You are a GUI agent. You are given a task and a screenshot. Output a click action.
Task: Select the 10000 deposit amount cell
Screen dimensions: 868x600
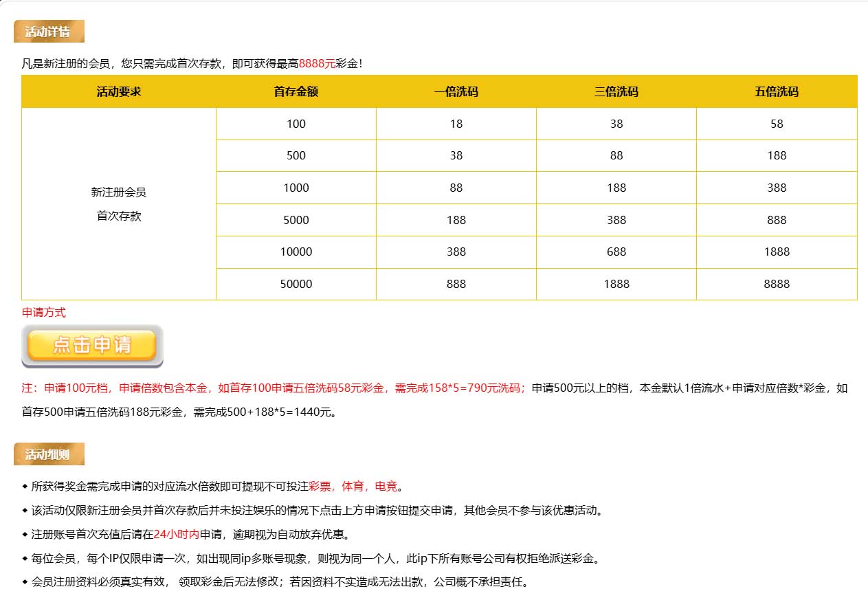296,252
